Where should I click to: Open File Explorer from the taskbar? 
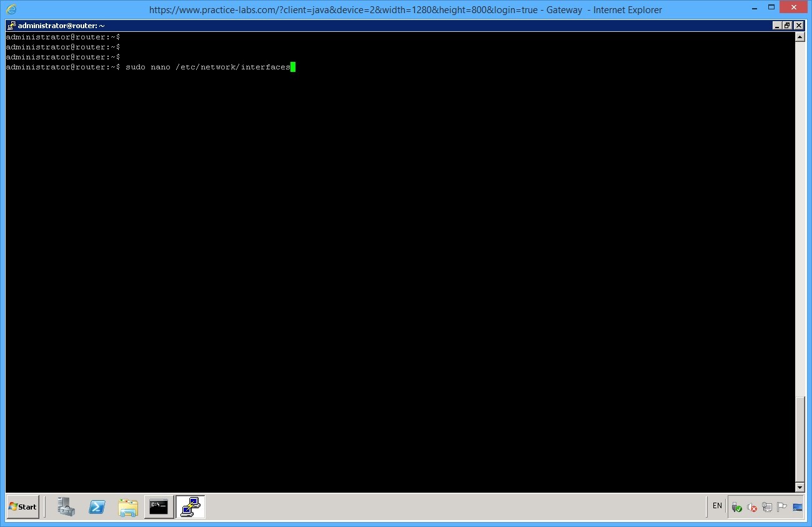coord(128,507)
